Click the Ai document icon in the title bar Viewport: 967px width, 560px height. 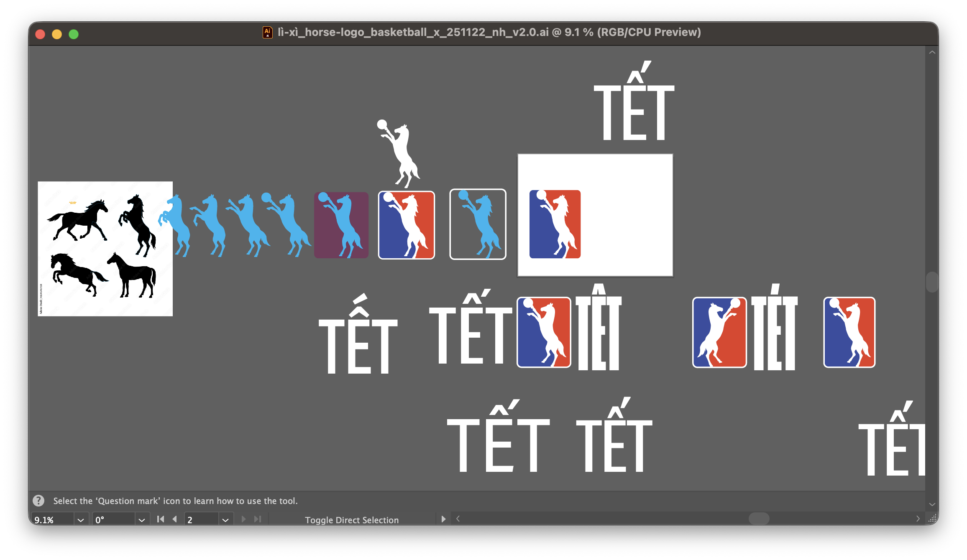267,32
